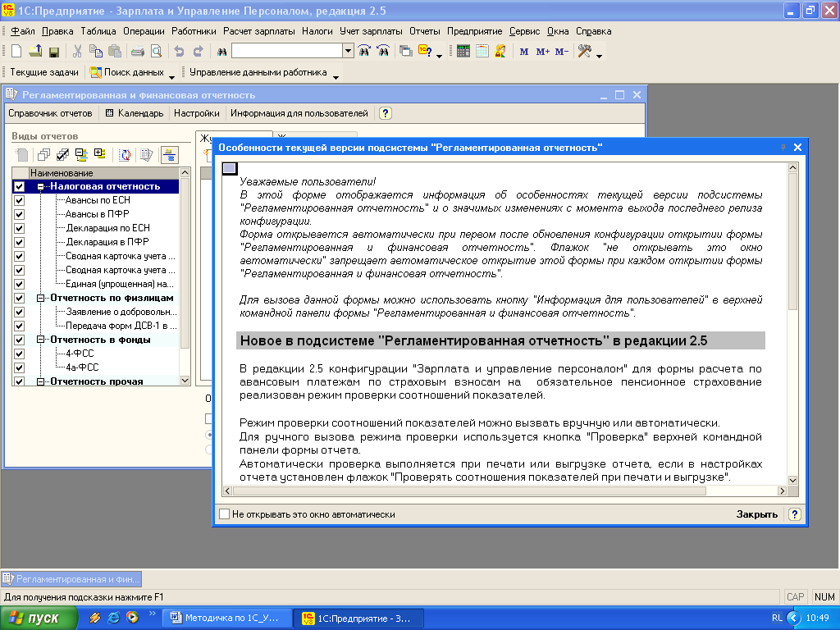Click Текущие задачи toolbar button
Image resolution: width=840 pixels, height=630 pixels.
pos(44,72)
